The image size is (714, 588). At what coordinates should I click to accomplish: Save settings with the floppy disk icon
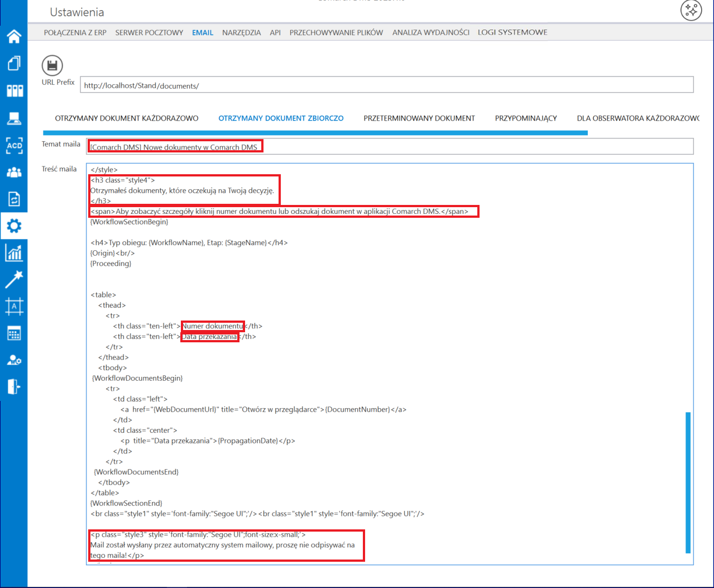coord(52,66)
